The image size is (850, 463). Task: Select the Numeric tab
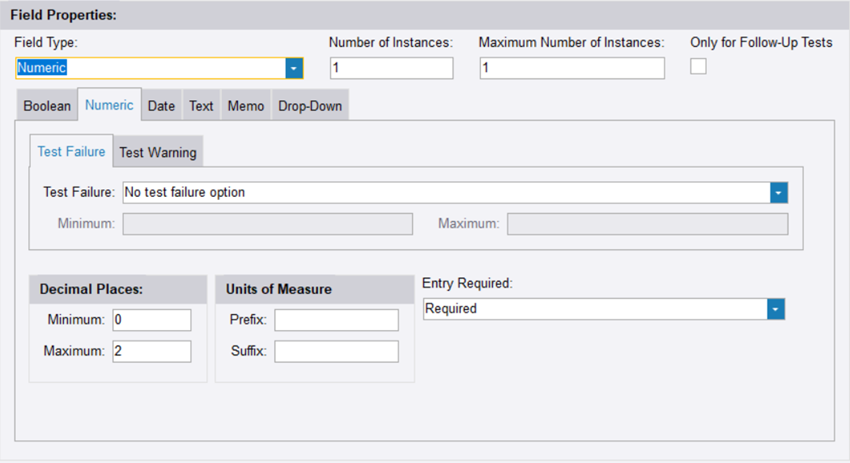pos(109,105)
